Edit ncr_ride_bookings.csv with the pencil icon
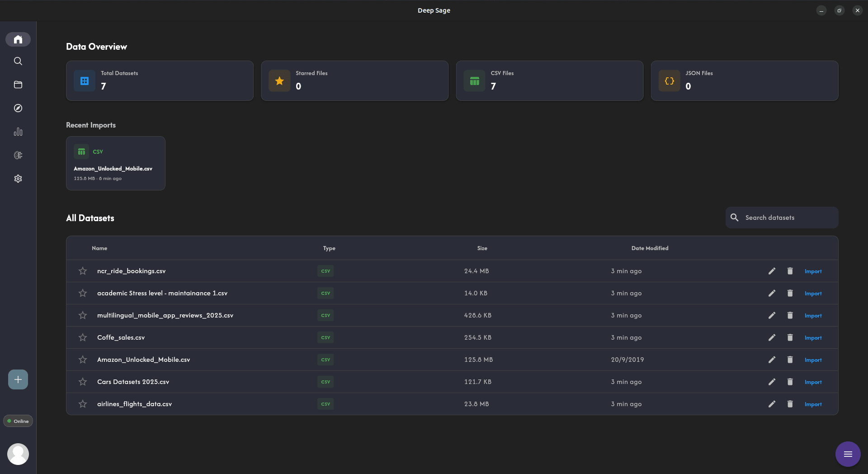 pos(772,271)
